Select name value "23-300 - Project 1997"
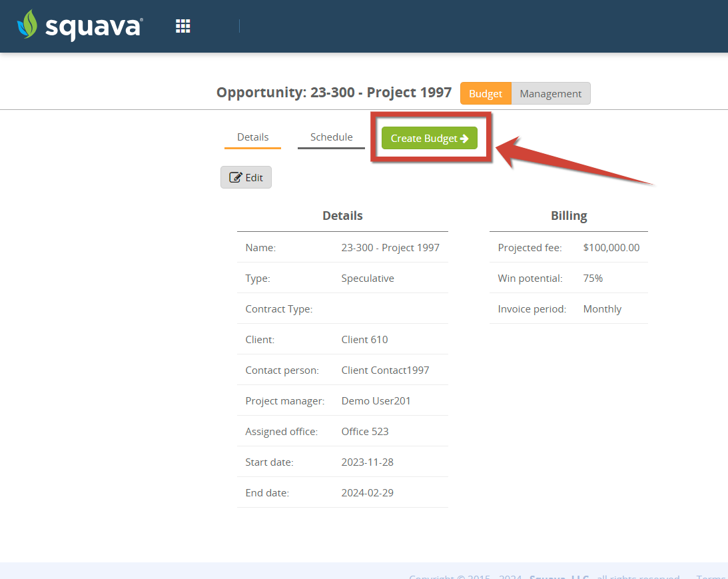728x579 pixels. [x=390, y=247]
